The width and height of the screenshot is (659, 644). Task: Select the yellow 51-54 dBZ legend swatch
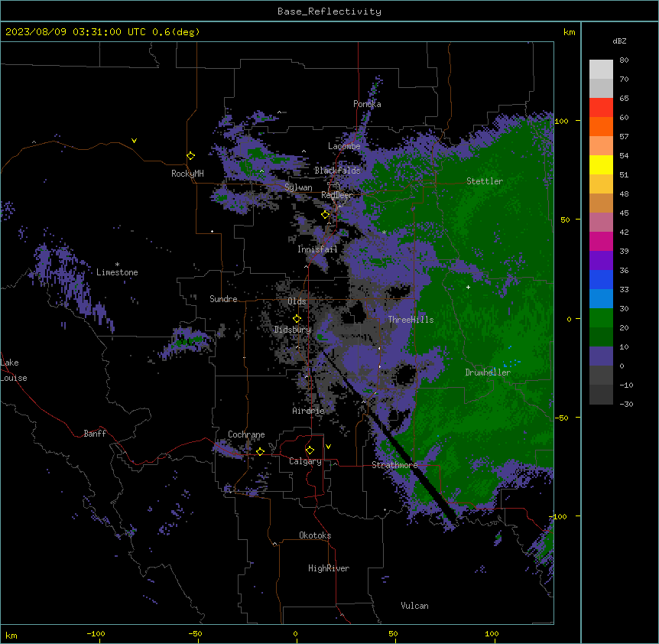(x=601, y=164)
